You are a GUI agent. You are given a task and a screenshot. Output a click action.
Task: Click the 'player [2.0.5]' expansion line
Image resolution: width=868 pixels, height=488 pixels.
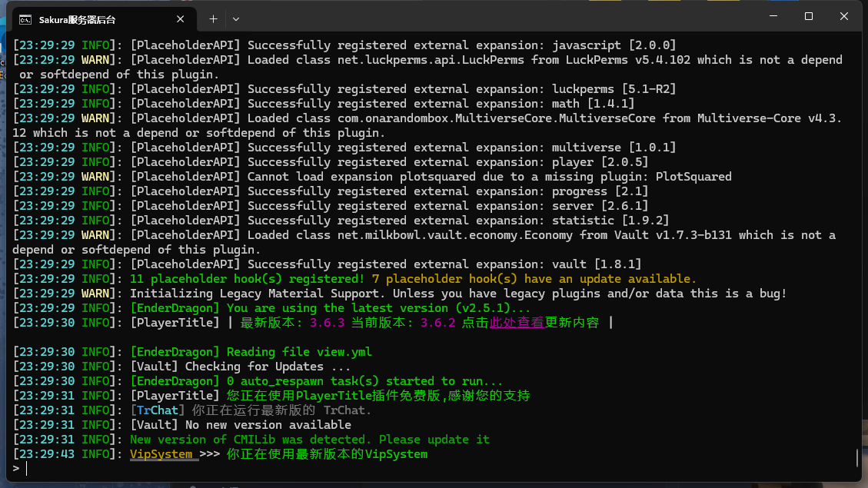(331, 162)
